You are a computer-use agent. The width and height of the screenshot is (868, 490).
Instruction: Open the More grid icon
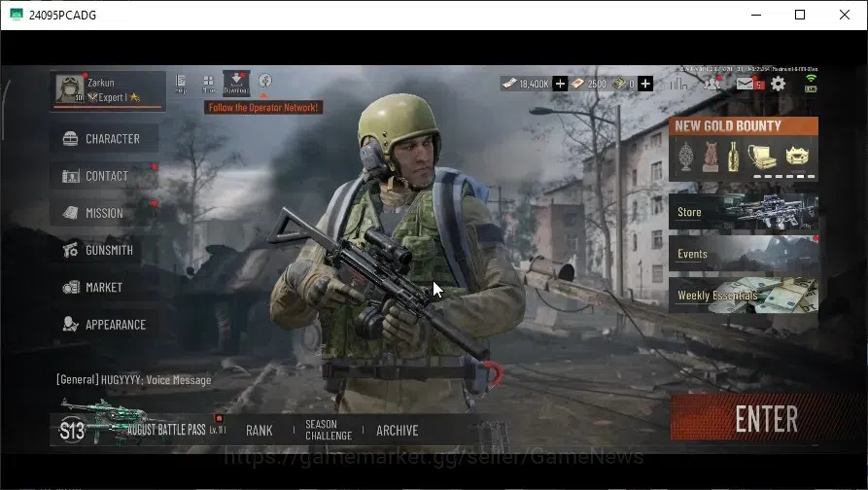click(x=209, y=84)
